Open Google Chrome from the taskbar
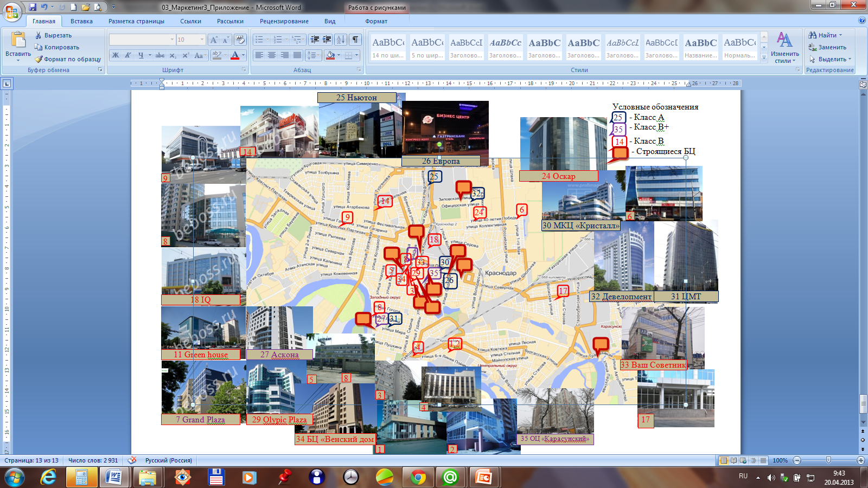This screenshot has width=868, height=488. [418, 477]
